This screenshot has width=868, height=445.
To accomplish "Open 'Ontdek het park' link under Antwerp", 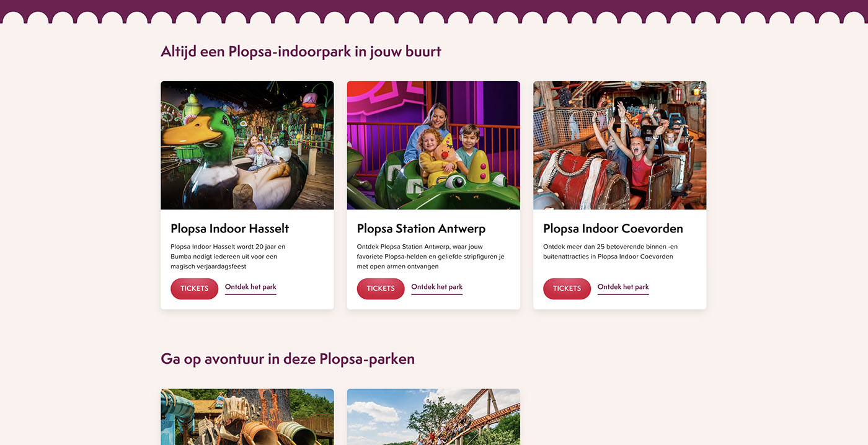I will 436,288.
